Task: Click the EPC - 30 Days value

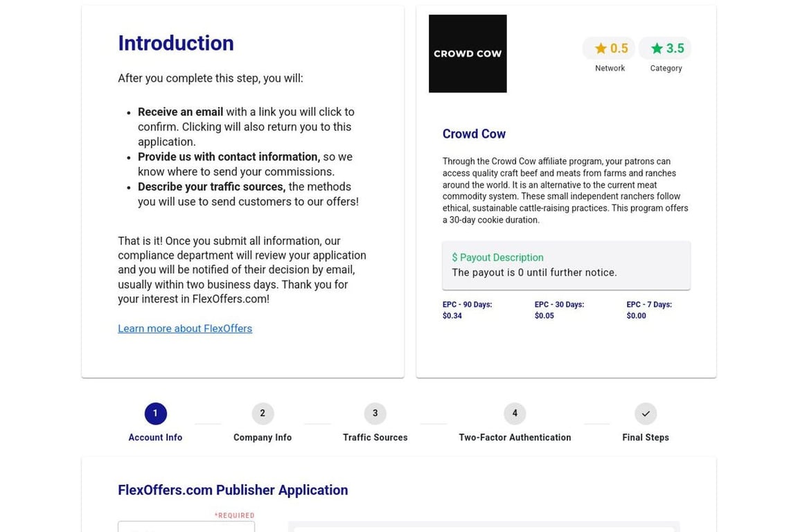Action: pos(544,316)
